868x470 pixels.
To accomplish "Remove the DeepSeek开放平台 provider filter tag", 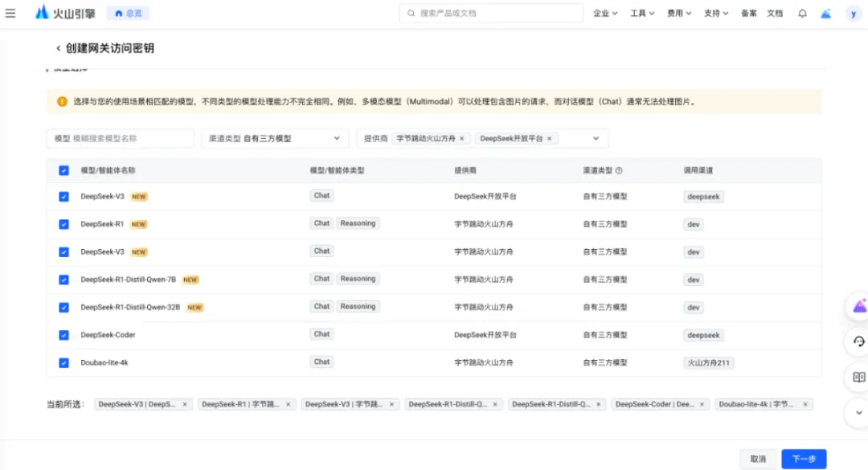I will tap(549, 139).
